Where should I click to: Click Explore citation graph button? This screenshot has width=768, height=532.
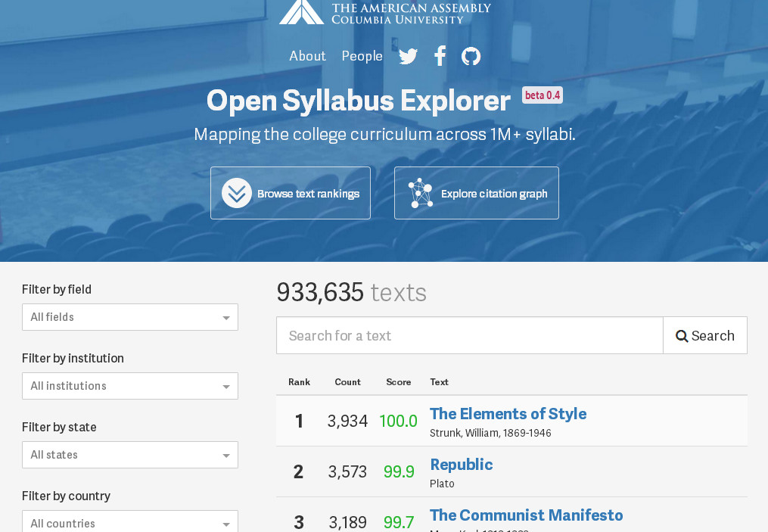click(477, 193)
